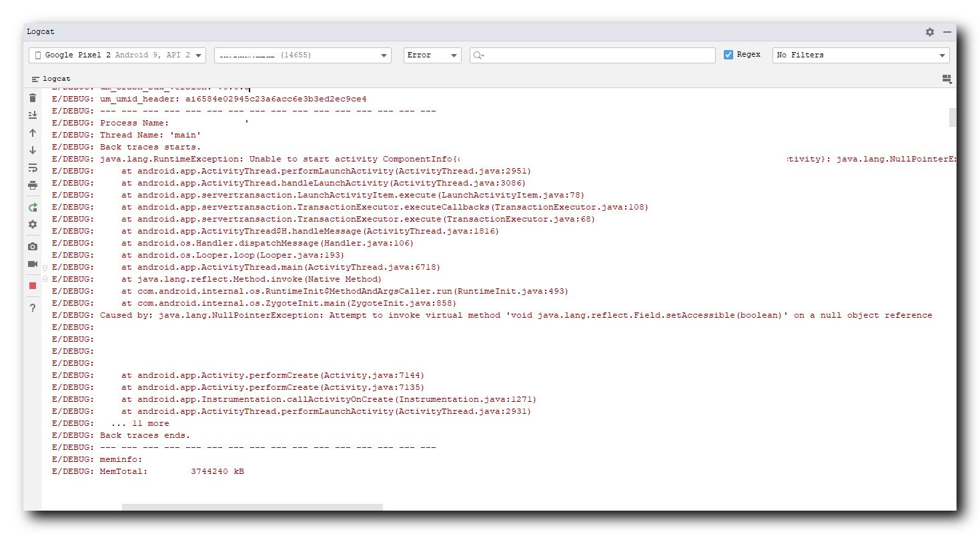Open TransactionExecutor.java:108 stack link
This screenshot has height=534, width=980.
click(x=568, y=207)
